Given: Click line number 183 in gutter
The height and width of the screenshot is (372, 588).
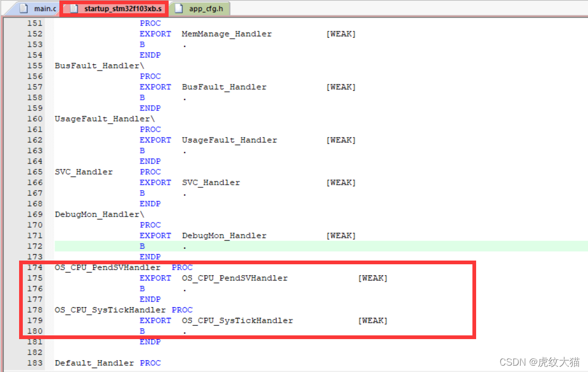Looking at the screenshot, I should (x=35, y=363).
